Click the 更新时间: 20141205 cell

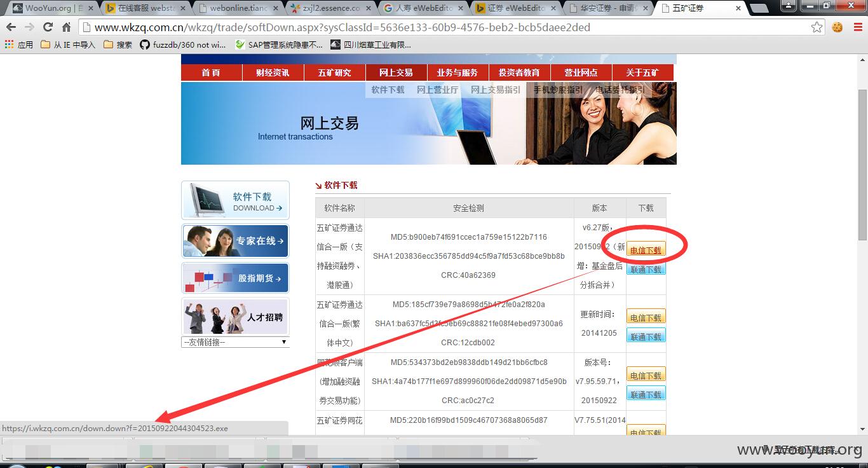click(599, 324)
